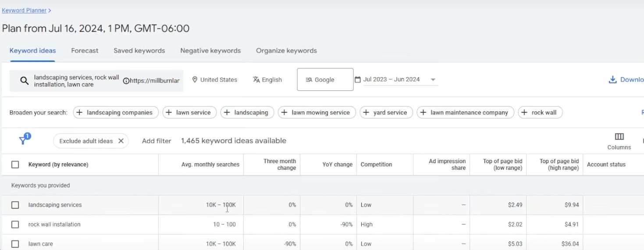Screen dimensions: 644x250
Task: Click the info icon beside the millburn URL
Action: [x=126, y=81]
